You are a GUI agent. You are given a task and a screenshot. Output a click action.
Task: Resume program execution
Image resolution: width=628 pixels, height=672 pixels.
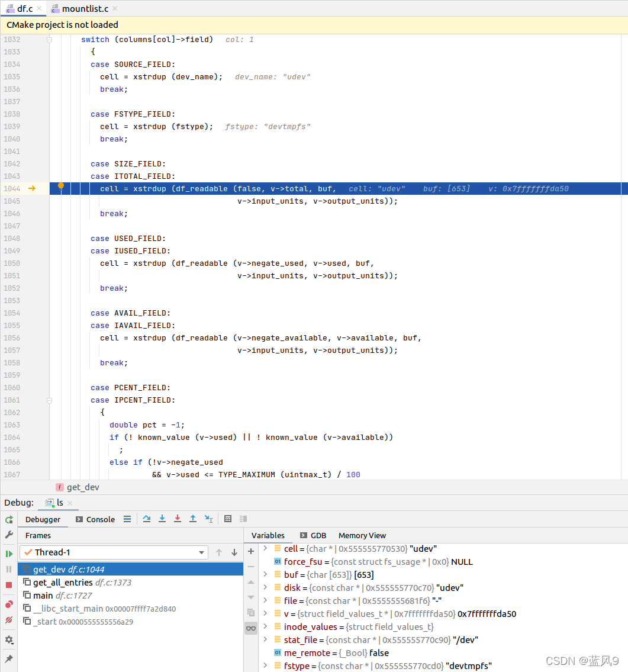point(9,554)
